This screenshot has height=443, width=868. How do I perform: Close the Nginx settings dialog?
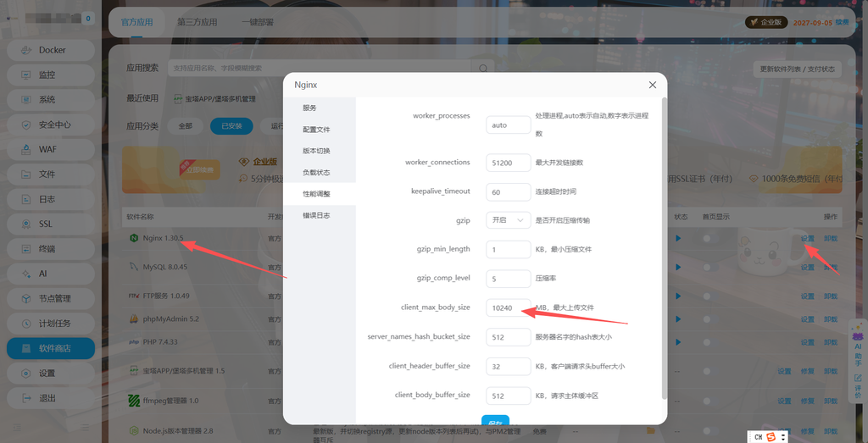coord(653,85)
